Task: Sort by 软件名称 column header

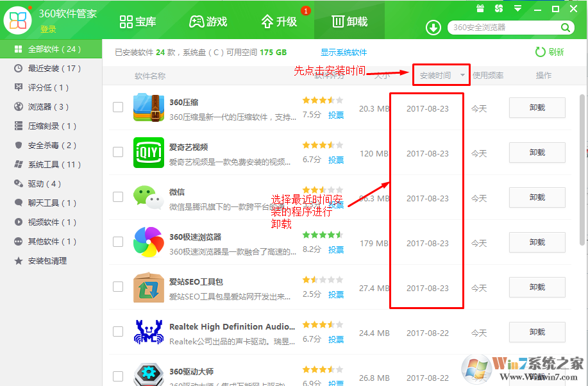Action: (x=150, y=76)
